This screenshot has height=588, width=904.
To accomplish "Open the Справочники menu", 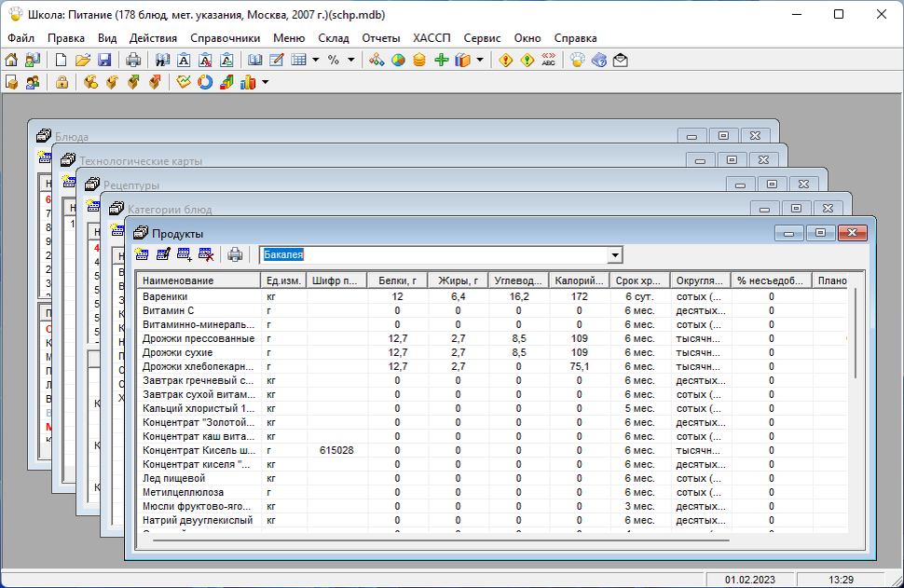I will coord(225,38).
